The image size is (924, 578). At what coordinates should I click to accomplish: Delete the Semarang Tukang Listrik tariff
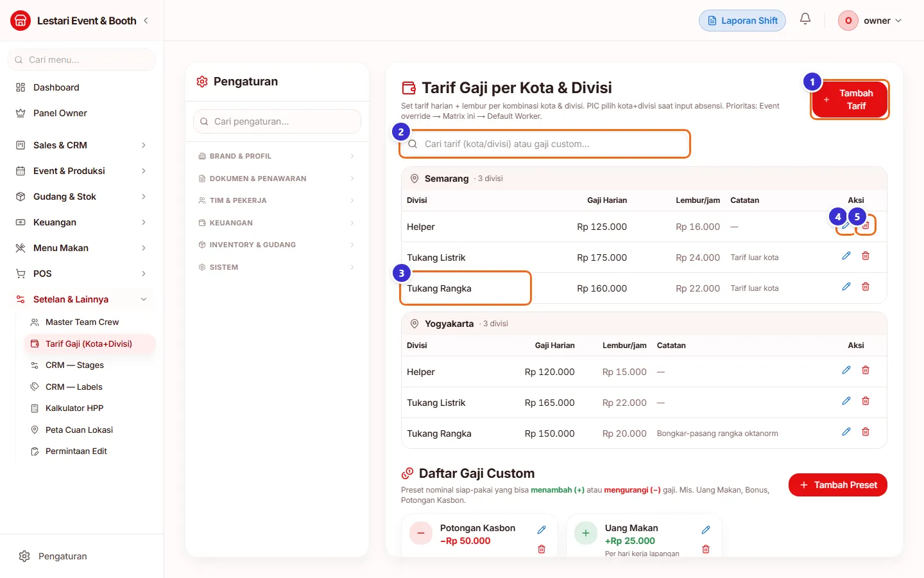(866, 256)
